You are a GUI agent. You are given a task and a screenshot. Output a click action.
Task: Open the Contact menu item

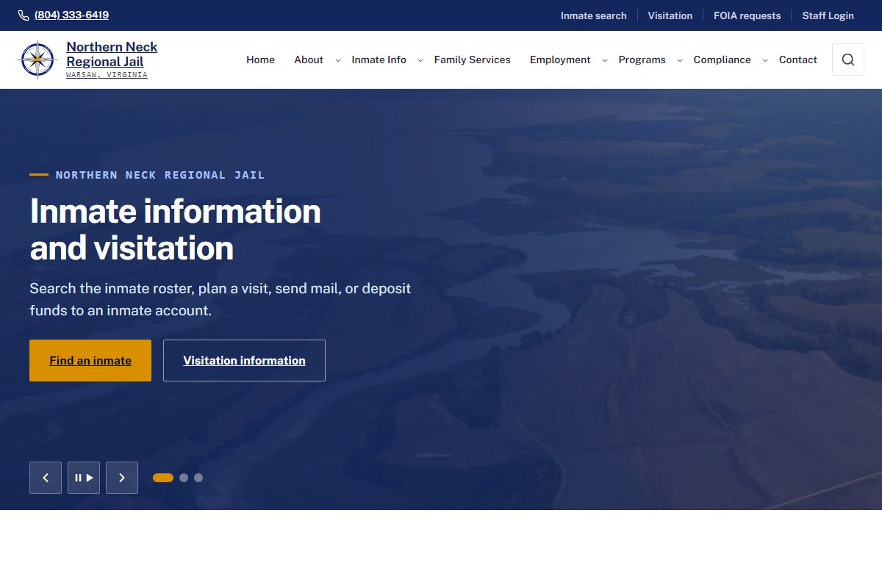pyautogui.click(x=798, y=60)
